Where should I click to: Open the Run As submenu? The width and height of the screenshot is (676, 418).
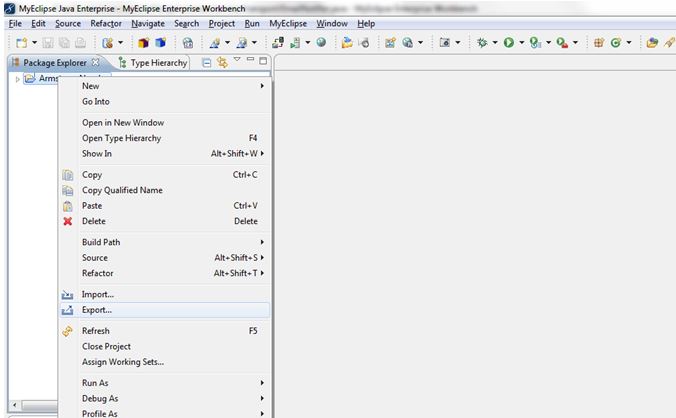pyautogui.click(x=164, y=383)
